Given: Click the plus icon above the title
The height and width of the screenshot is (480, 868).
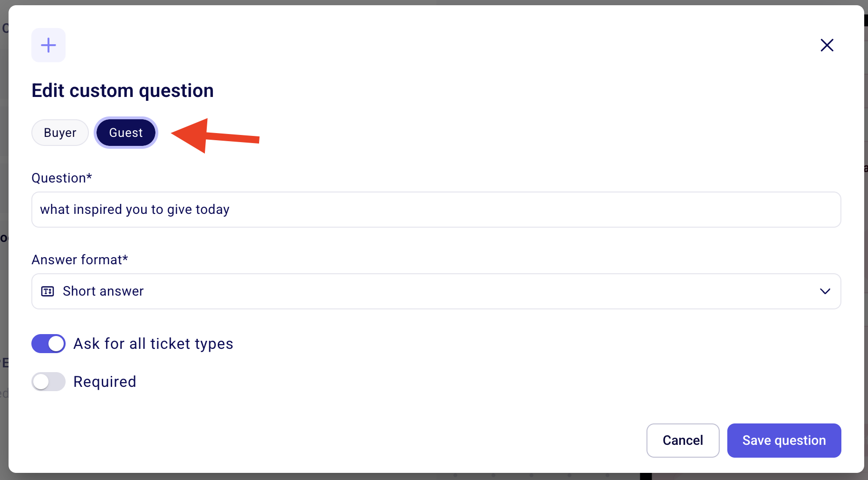Looking at the screenshot, I should tap(48, 45).
